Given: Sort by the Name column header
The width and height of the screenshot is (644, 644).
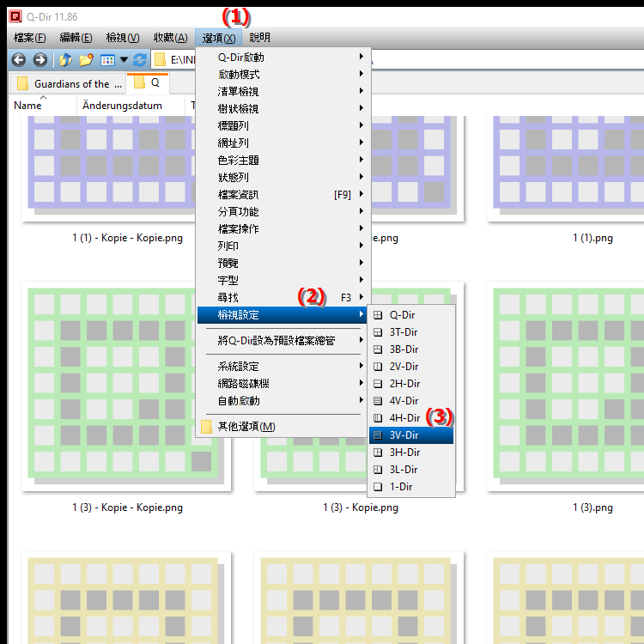Looking at the screenshot, I should (43, 106).
